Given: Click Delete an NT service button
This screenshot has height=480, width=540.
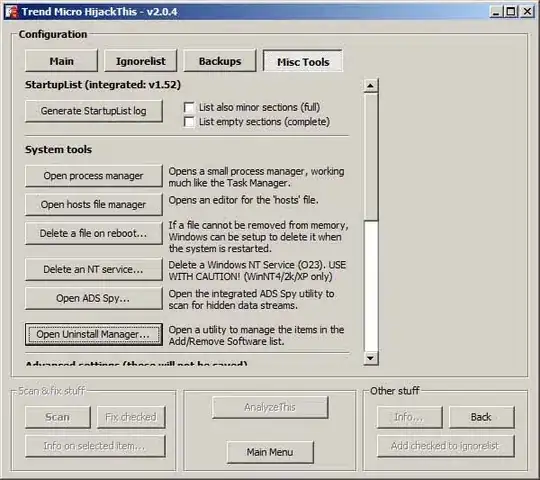Looking at the screenshot, I should pos(94,269).
